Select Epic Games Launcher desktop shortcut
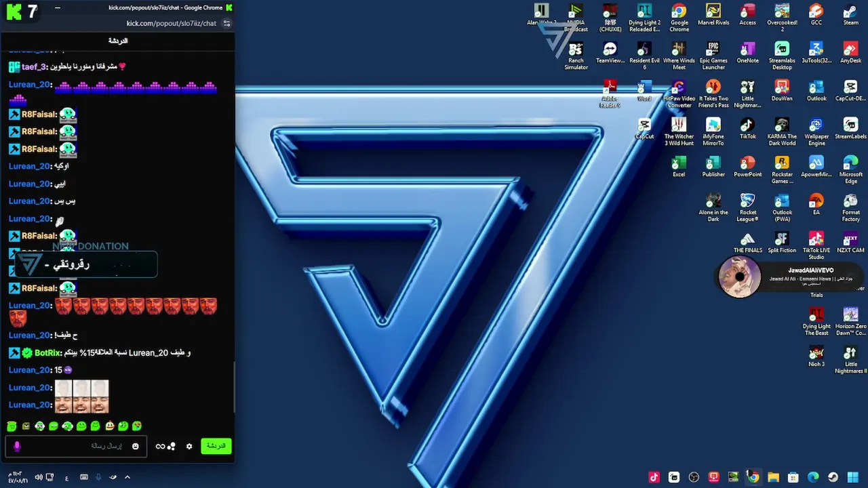Viewport: 868px width, 488px height. 713,56
